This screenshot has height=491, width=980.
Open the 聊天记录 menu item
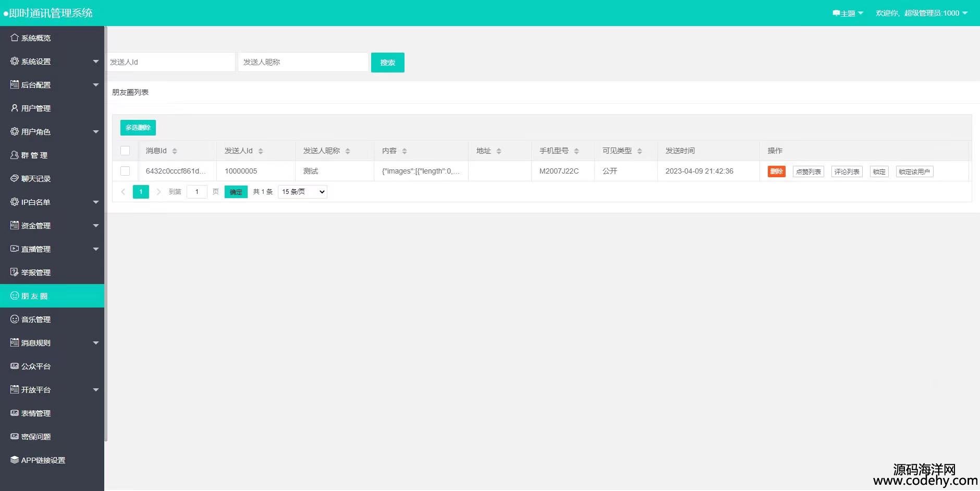pos(52,178)
